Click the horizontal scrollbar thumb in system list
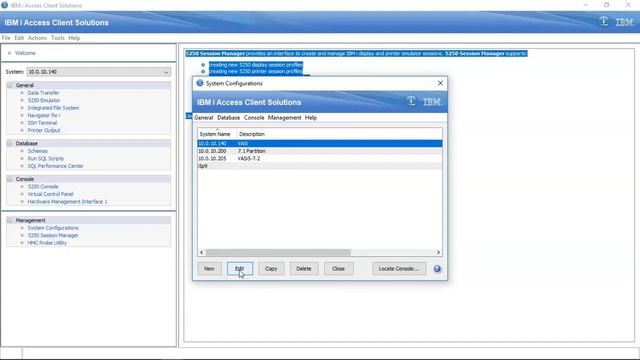This screenshot has width=640, height=360. pos(278,252)
